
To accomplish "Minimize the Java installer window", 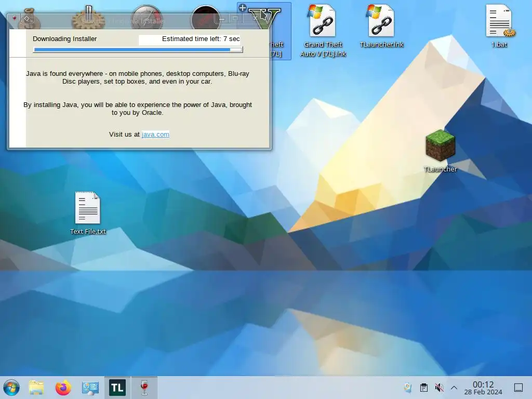I will 222,19.
